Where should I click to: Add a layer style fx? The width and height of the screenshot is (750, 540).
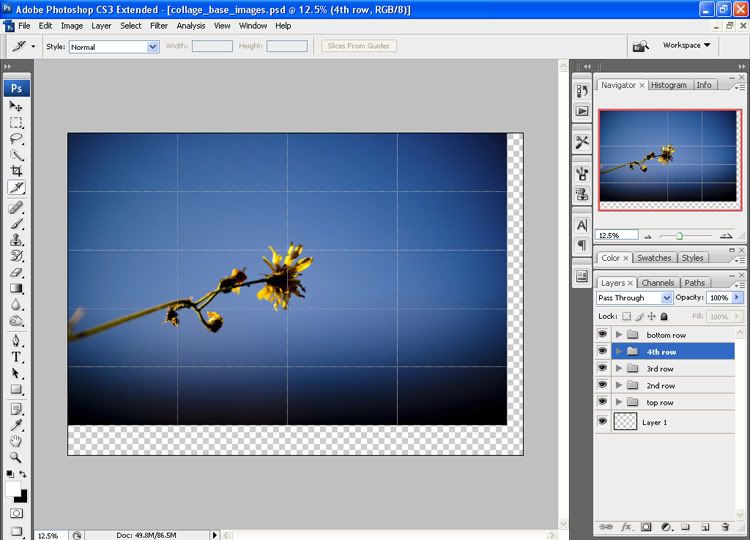(626, 527)
